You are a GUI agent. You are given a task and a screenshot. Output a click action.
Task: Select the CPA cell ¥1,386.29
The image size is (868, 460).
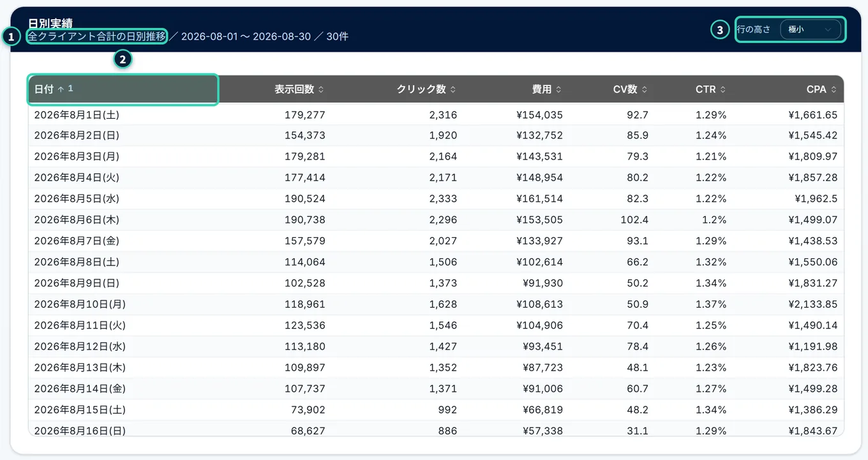[813, 410]
